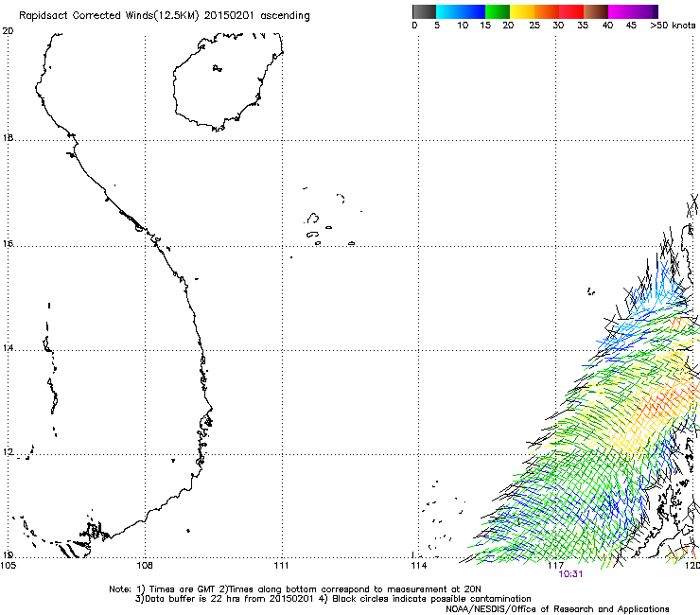Select the gray 0-5 knots color band
Image resolution: width=700 pixels, height=615 pixels.
point(424,11)
